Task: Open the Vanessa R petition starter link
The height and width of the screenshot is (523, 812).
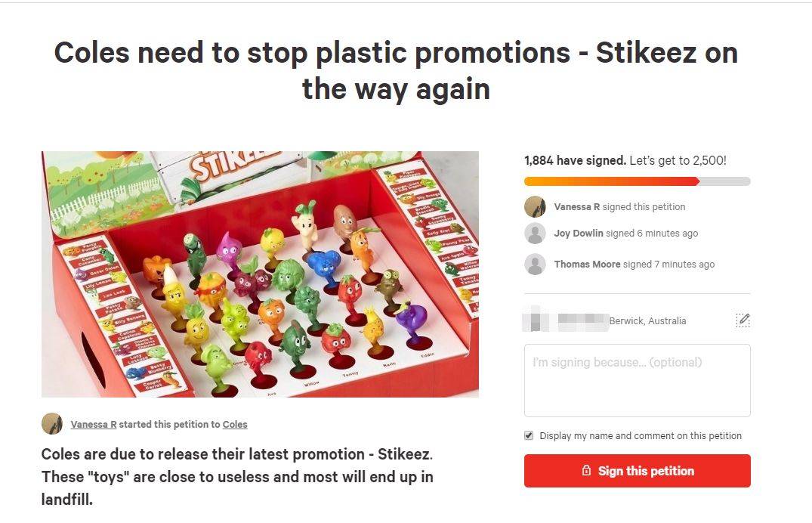Action: [94, 425]
